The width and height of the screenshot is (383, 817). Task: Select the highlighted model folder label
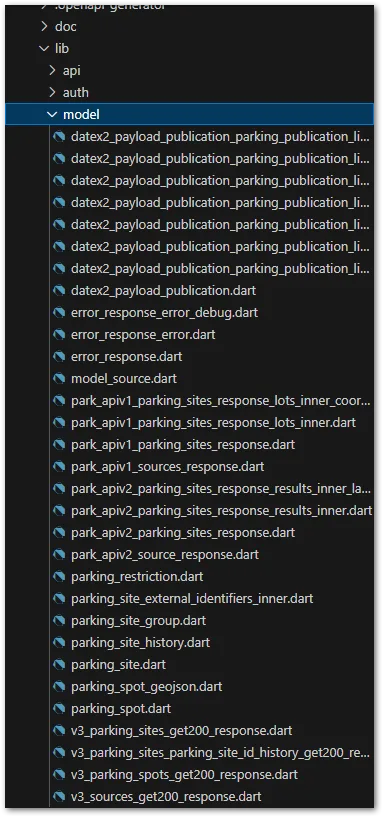pyautogui.click(x=81, y=115)
